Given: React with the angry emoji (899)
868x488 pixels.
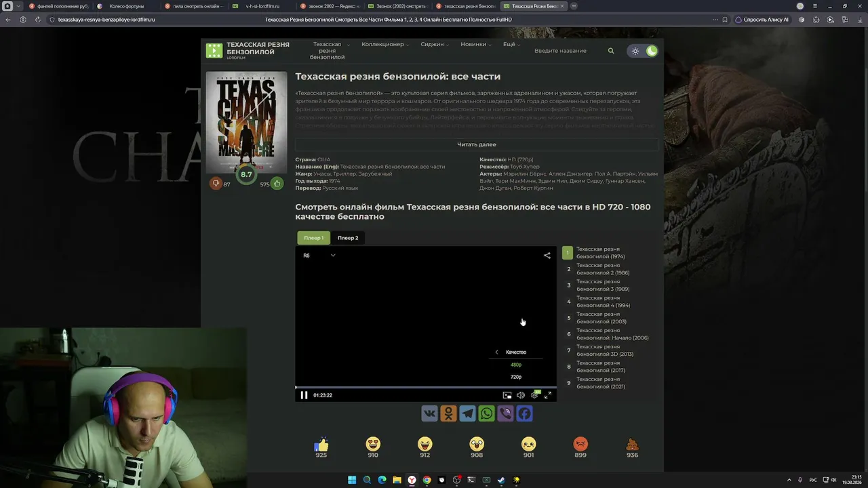Looking at the screenshot, I should [580, 444].
